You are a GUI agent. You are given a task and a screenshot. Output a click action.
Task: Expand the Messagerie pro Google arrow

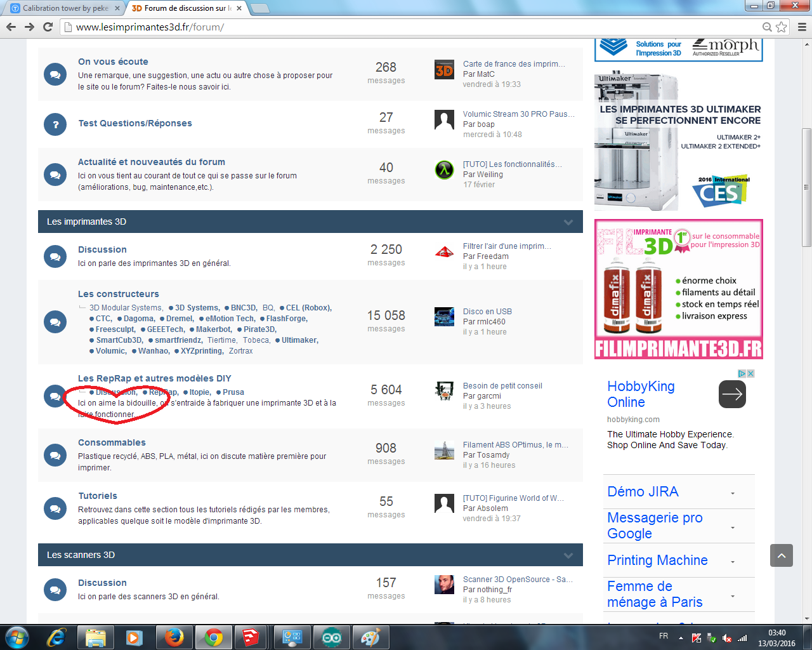coord(733,527)
